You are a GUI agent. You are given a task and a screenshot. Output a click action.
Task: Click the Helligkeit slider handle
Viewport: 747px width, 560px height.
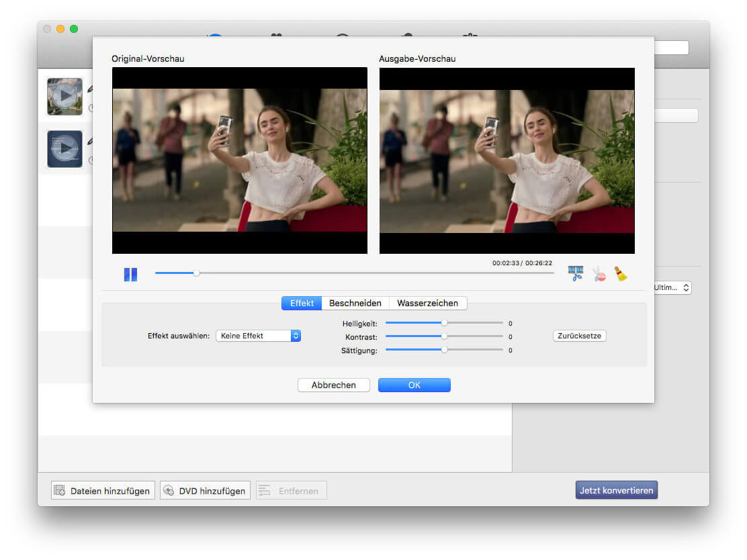pos(444,323)
